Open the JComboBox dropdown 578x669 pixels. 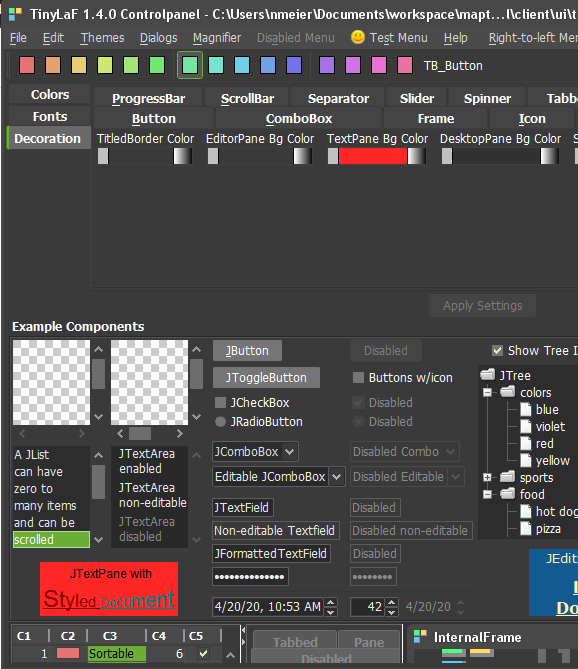pos(289,451)
